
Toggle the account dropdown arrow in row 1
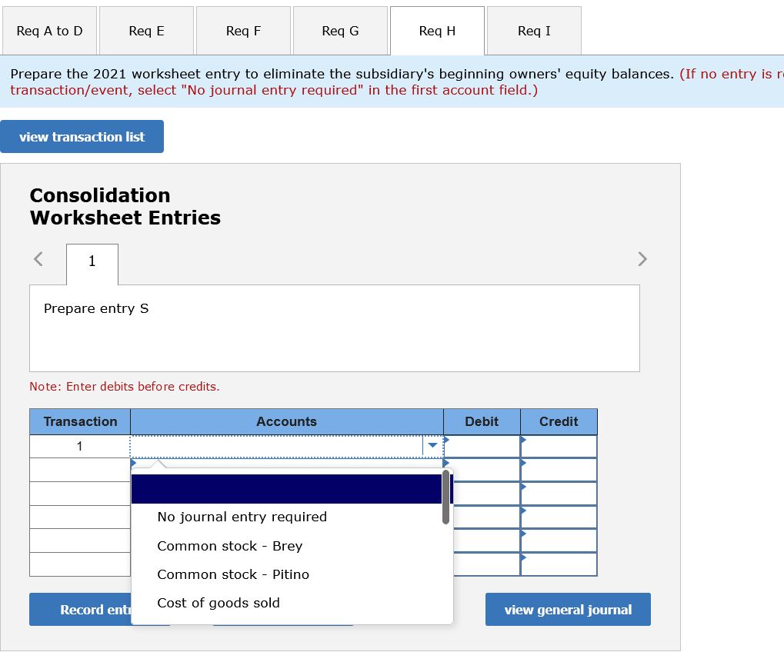[x=433, y=446]
